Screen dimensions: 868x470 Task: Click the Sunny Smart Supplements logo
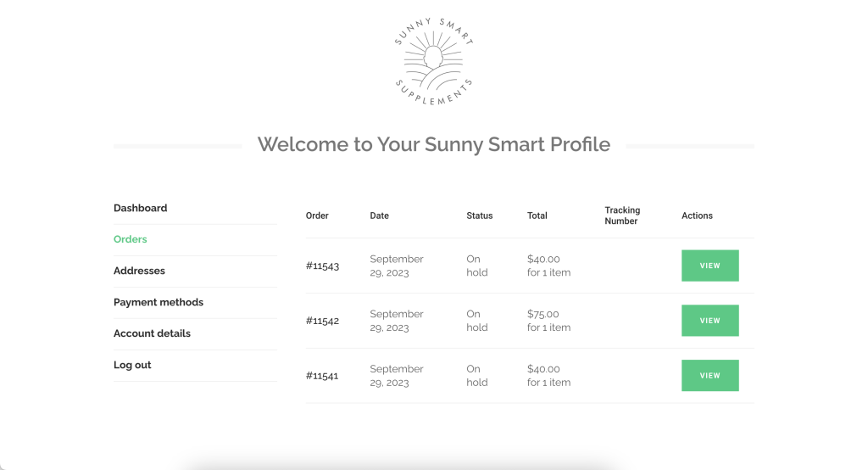tap(433, 62)
